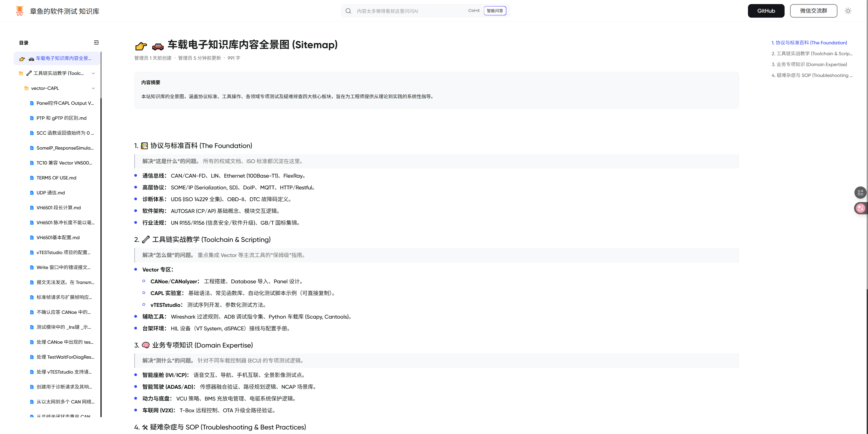The width and height of the screenshot is (868, 434).
Task: Open the 工具链实战教学 folder icon
Action: 21,73
